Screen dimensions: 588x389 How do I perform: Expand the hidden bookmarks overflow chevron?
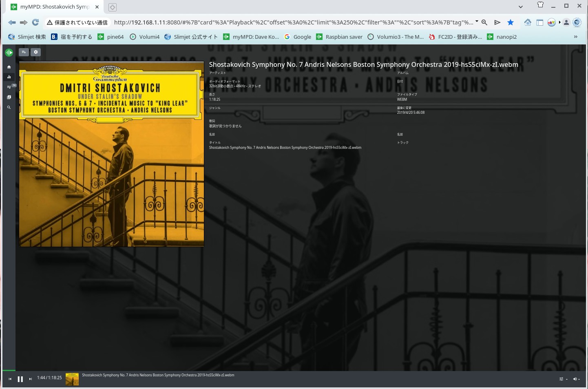[x=575, y=37]
